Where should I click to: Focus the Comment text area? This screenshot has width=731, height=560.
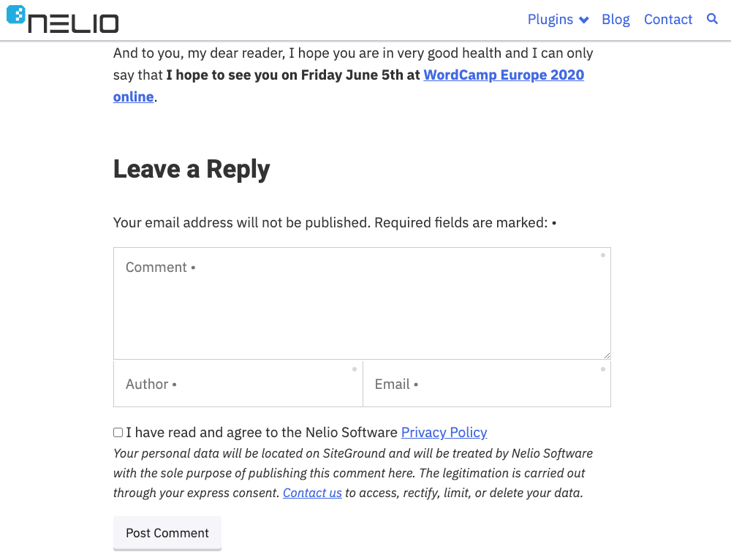[363, 303]
